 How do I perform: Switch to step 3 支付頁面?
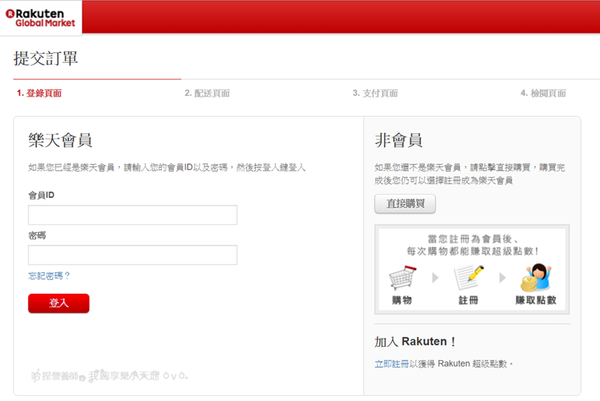click(375, 93)
